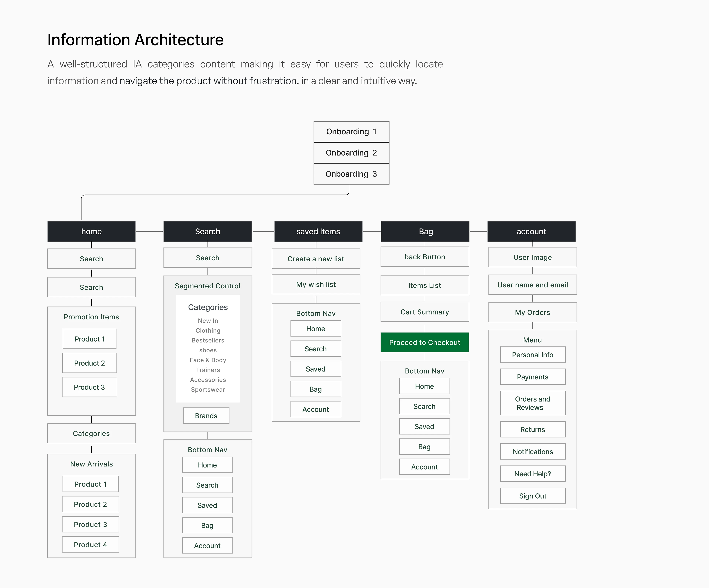Viewport: 709px width, 588px height.
Task: Click Returns in the account Menu
Action: point(533,430)
